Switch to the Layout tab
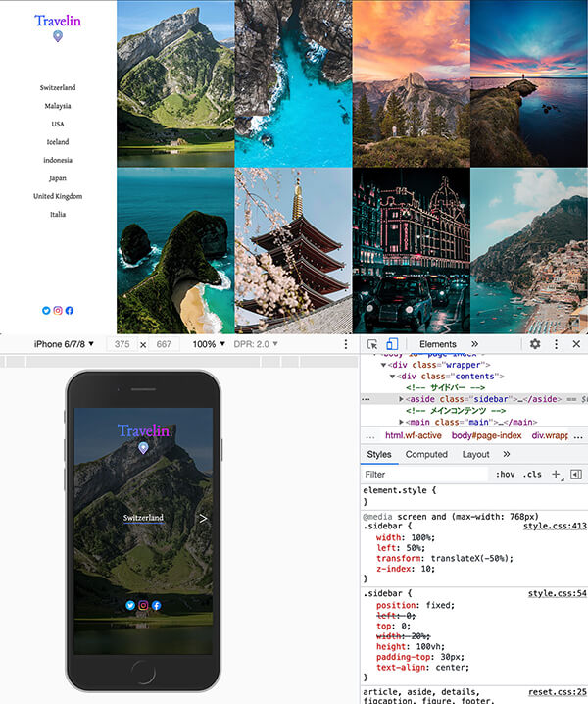Image resolution: width=588 pixels, height=704 pixels. 475,454
